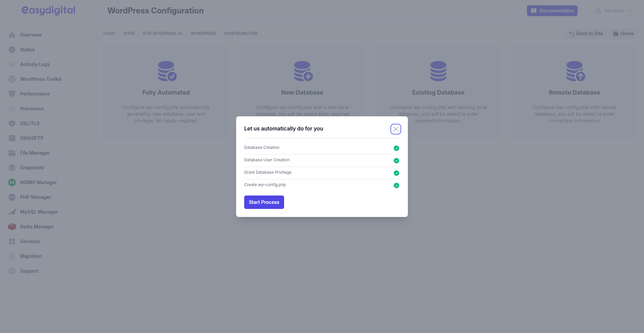Toggle the Grant Database Privilege checkmark
This screenshot has height=333, width=644.
396,173
